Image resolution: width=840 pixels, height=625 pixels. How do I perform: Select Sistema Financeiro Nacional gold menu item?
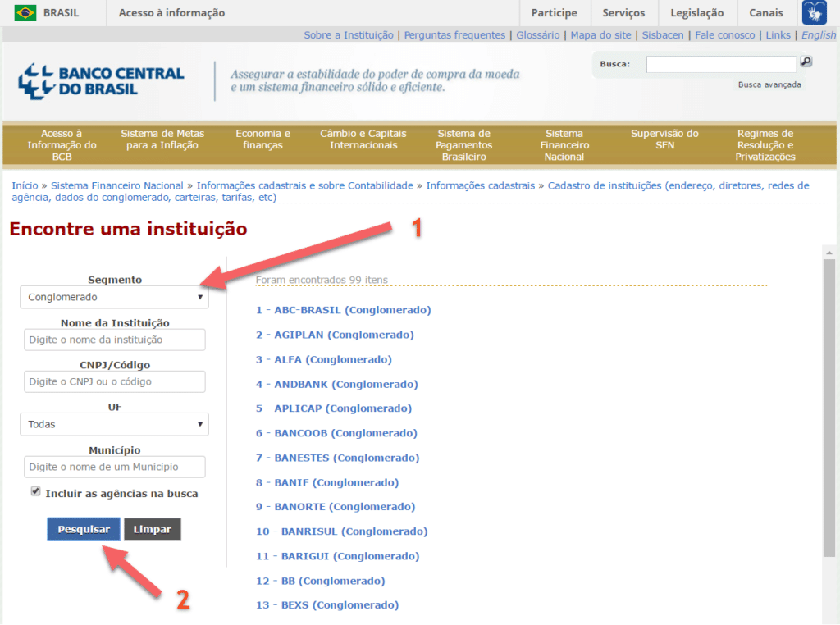pos(564,144)
